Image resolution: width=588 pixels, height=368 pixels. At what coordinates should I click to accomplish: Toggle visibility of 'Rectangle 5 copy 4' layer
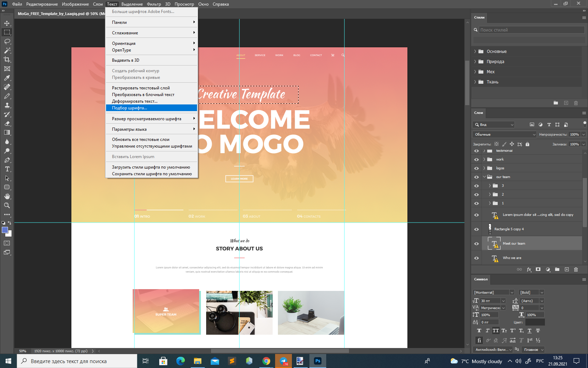[476, 229]
